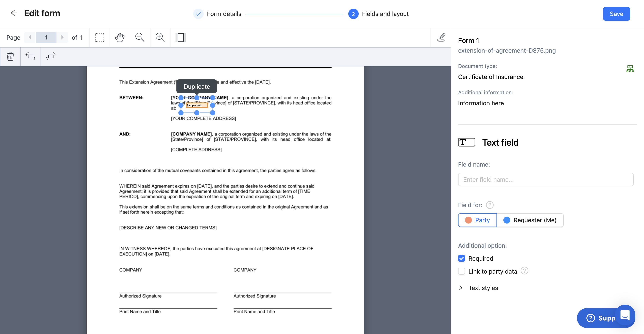644x334 pixels.
Task: Open the signature pen tool
Action: (x=441, y=38)
